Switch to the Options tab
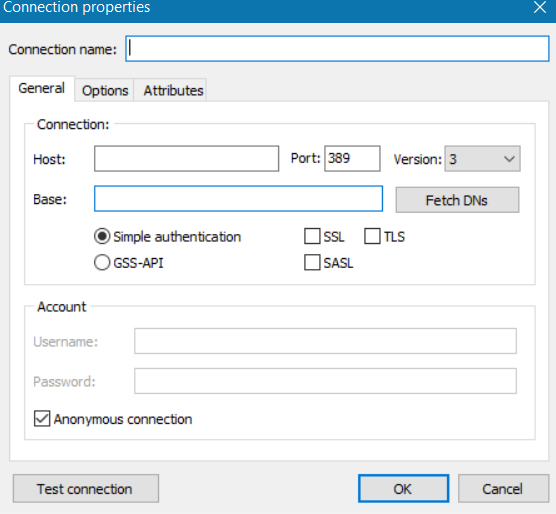This screenshot has height=514, width=556. (x=105, y=91)
